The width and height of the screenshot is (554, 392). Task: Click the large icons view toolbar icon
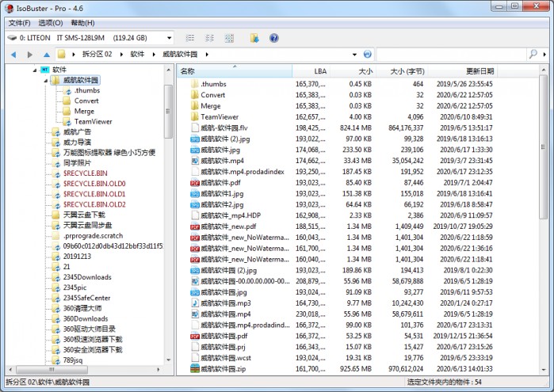pyautogui.click(x=229, y=38)
